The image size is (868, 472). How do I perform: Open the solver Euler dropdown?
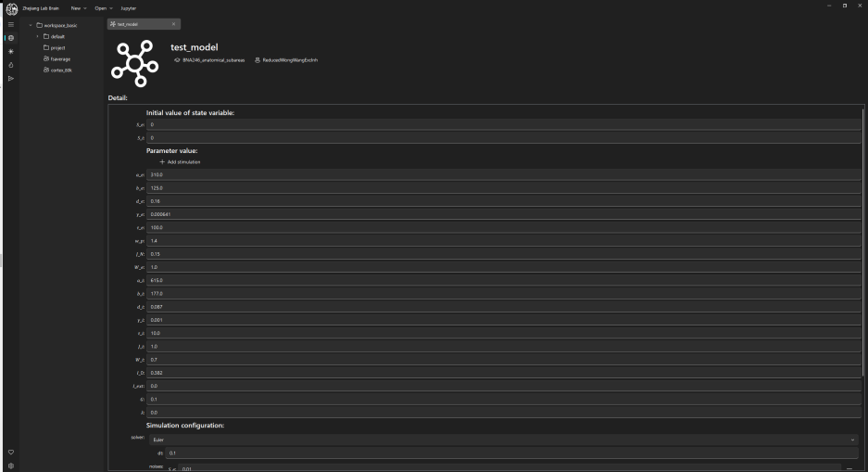504,440
